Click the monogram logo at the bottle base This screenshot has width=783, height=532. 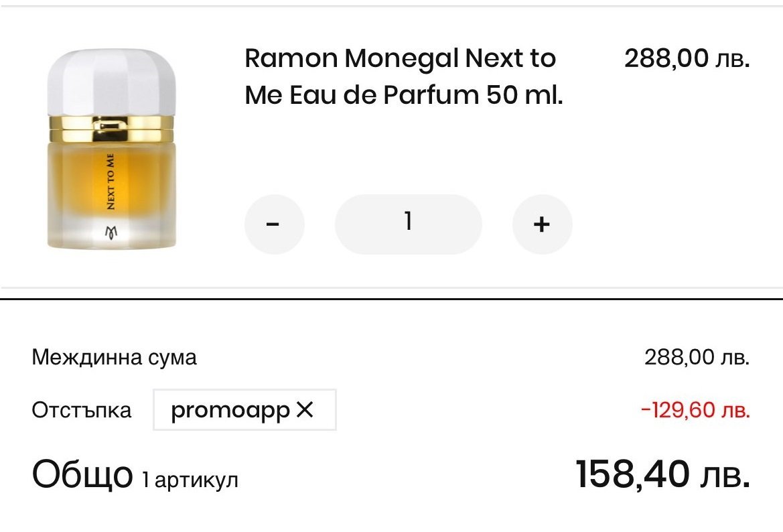coord(112,232)
